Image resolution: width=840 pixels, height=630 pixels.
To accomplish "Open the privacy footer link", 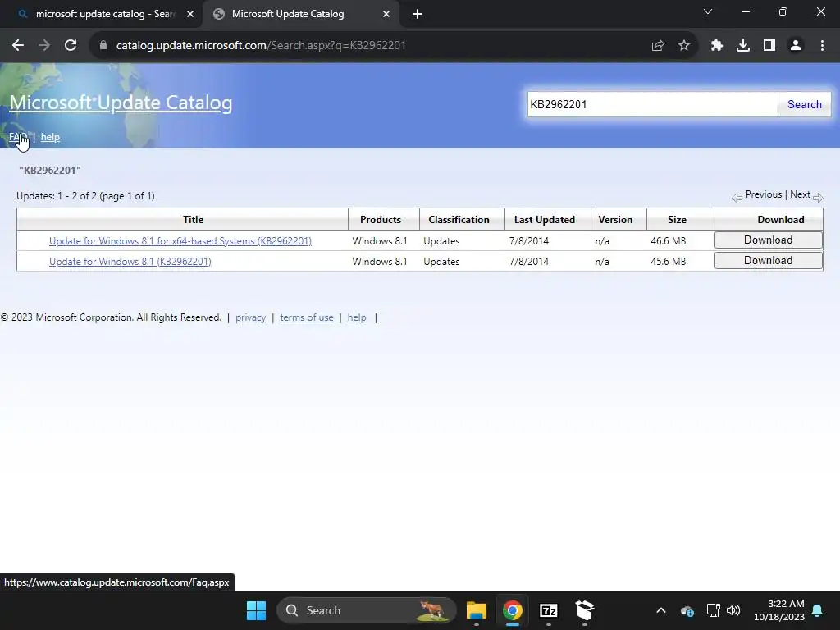I will 251,317.
